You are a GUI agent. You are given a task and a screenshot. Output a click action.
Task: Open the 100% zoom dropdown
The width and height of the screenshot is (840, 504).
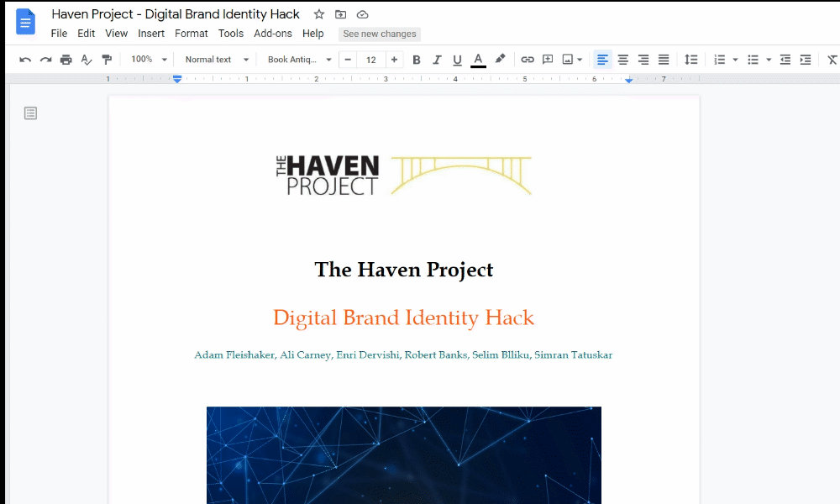[x=149, y=60]
